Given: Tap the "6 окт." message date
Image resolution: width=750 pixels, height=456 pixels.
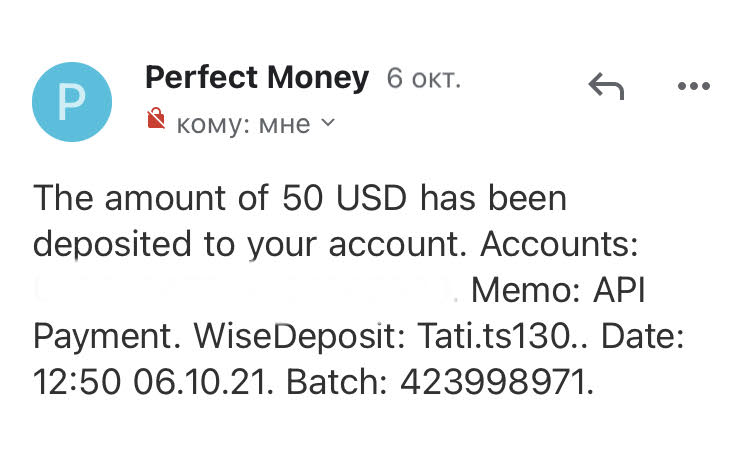Looking at the screenshot, I should tap(424, 79).
